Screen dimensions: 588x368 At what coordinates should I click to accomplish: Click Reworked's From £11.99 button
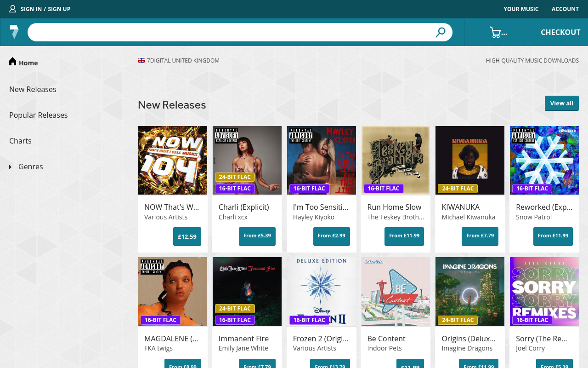click(553, 236)
